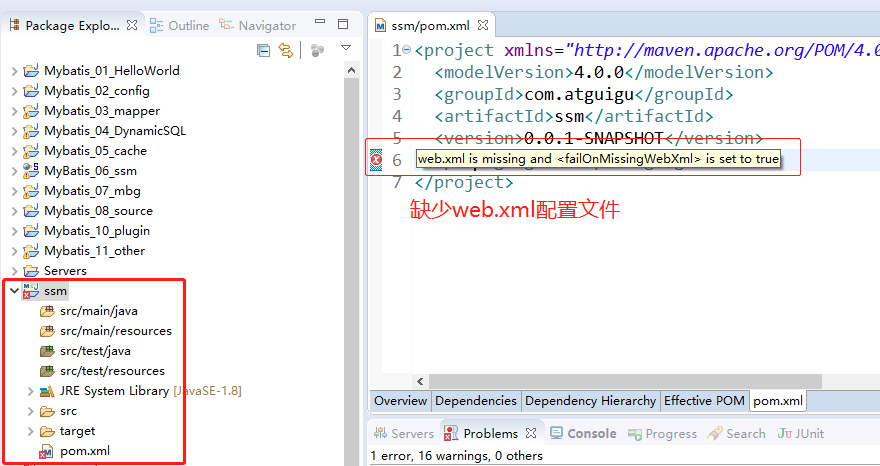Click the ssm project icon with error

coord(31,291)
